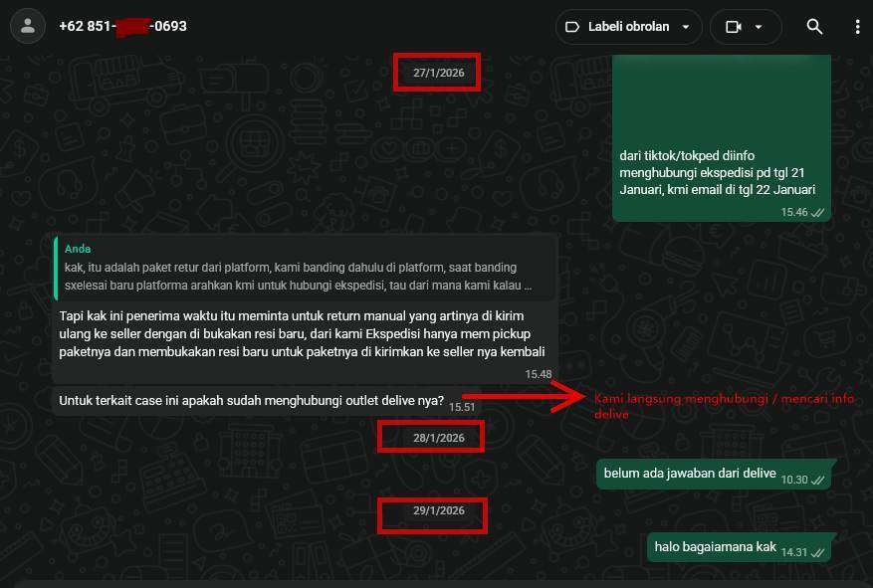This screenshot has height=588, width=873.
Task: Expand the Labeli obrolan dropdown arrow
Action: [x=686, y=27]
